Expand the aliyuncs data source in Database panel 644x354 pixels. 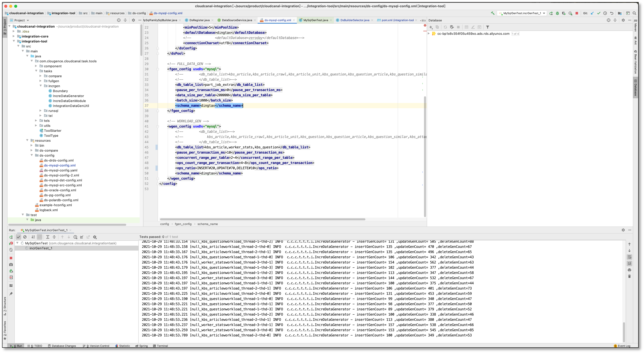429,34
